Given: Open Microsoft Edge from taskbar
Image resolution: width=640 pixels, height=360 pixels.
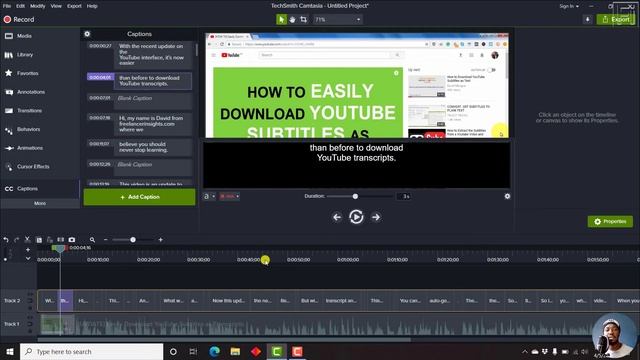Looking at the screenshot, I should coord(214,351).
